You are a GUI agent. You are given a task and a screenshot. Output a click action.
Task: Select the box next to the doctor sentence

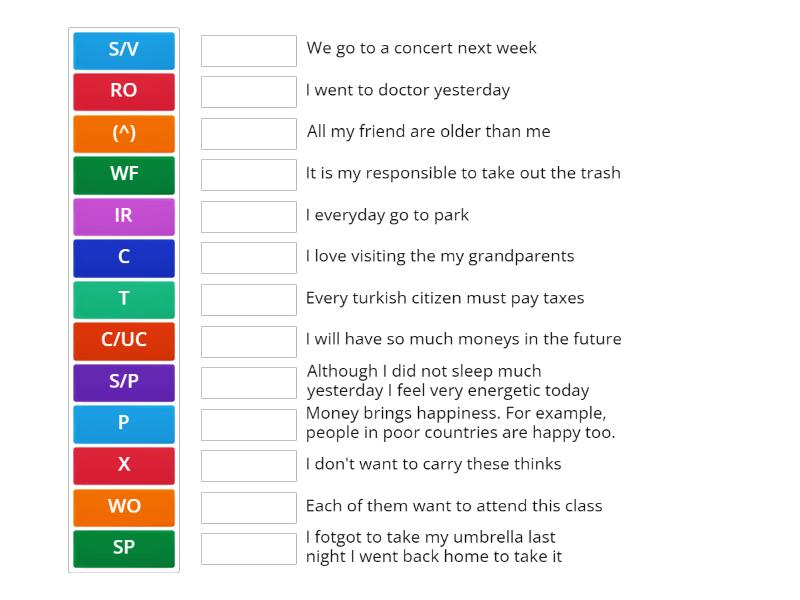point(248,91)
